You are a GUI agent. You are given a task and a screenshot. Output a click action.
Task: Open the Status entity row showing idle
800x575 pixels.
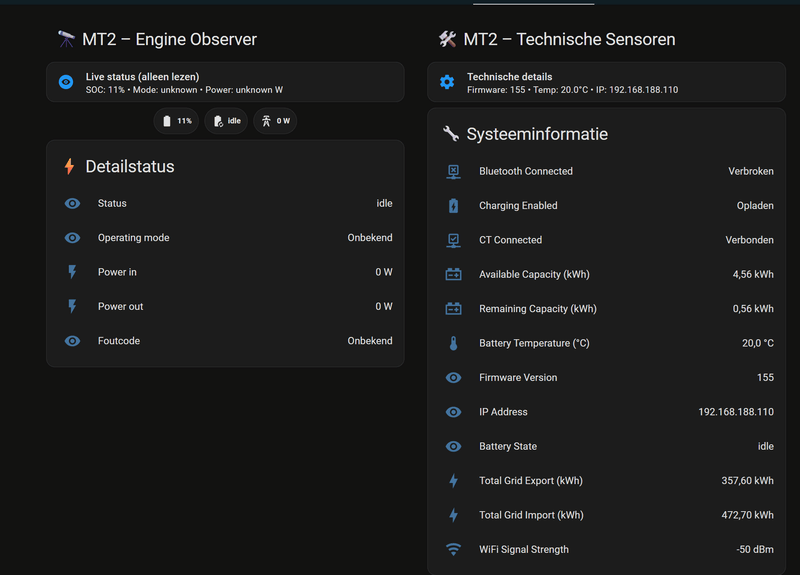point(225,203)
